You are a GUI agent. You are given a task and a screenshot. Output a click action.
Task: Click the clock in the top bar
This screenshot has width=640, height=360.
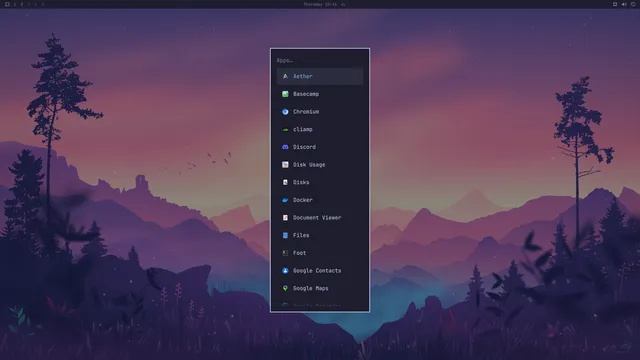pos(320,4)
